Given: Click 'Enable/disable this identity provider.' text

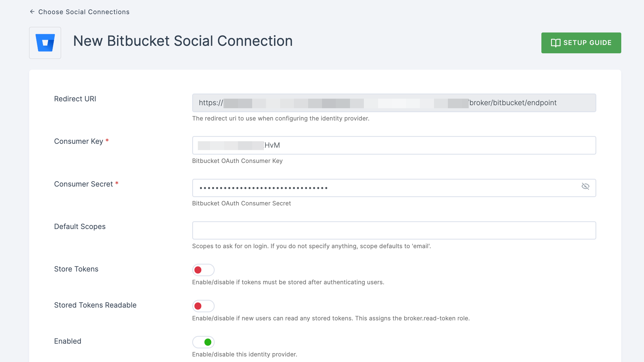Looking at the screenshot, I should [245, 354].
